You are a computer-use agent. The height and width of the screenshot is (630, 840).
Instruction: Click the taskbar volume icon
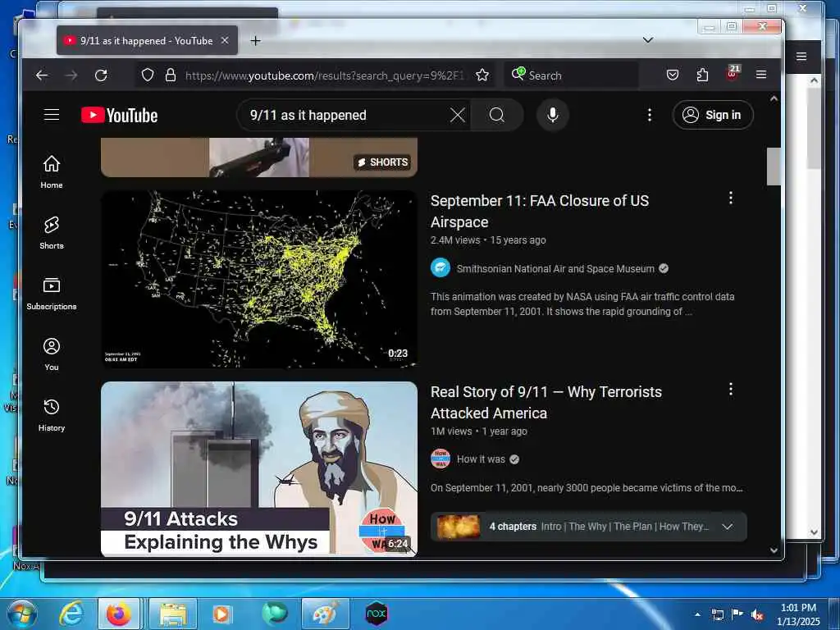point(757,615)
